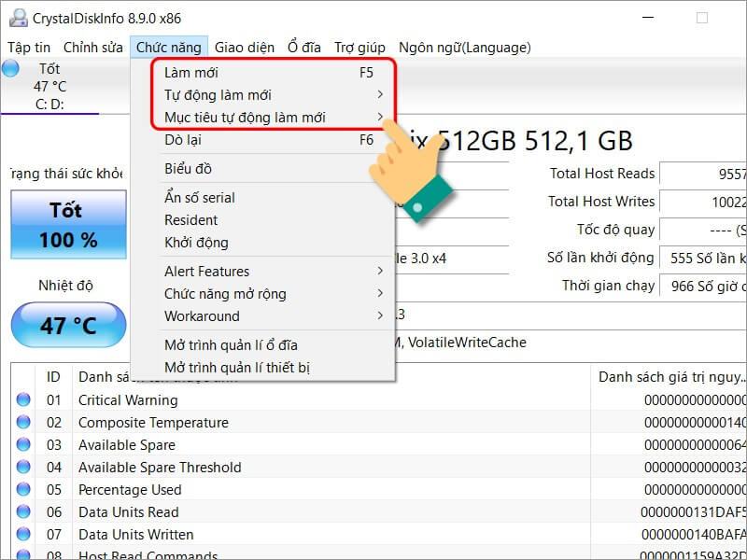Toggle the Resident menu option
Image resolution: width=747 pixels, height=560 pixels.
pos(191,220)
